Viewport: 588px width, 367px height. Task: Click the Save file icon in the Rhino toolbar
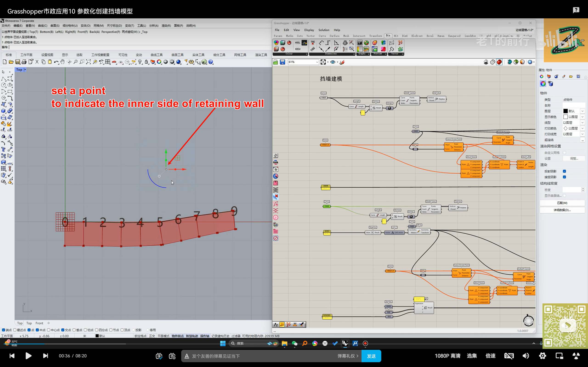point(17,62)
